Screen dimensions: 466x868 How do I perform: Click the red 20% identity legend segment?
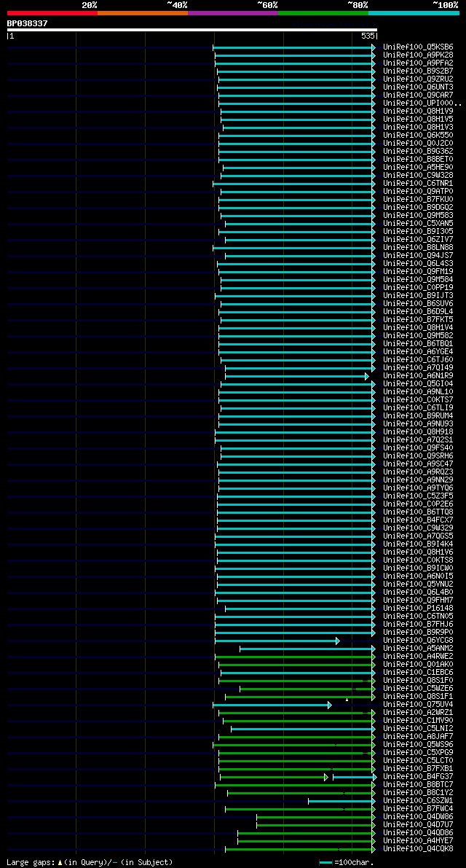(x=52, y=12)
